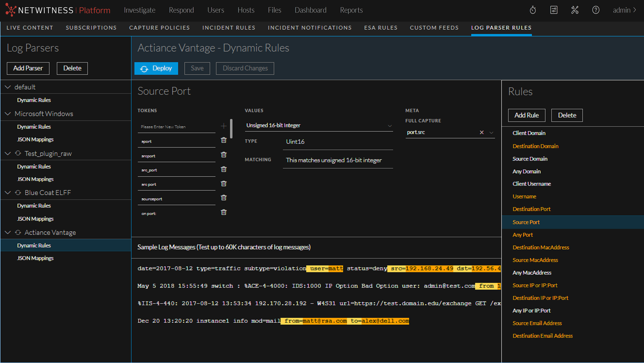644x363 pixels.
Task: Open the wrench and screwdriver admin tools icon
Action: pyautogui.click(x=575, y=10)
